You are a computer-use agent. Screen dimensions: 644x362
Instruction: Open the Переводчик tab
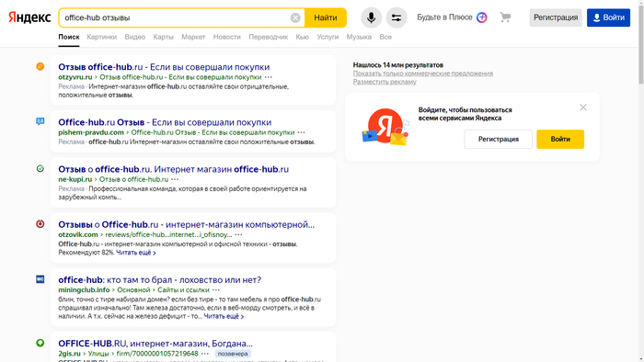tap(269, 37)
